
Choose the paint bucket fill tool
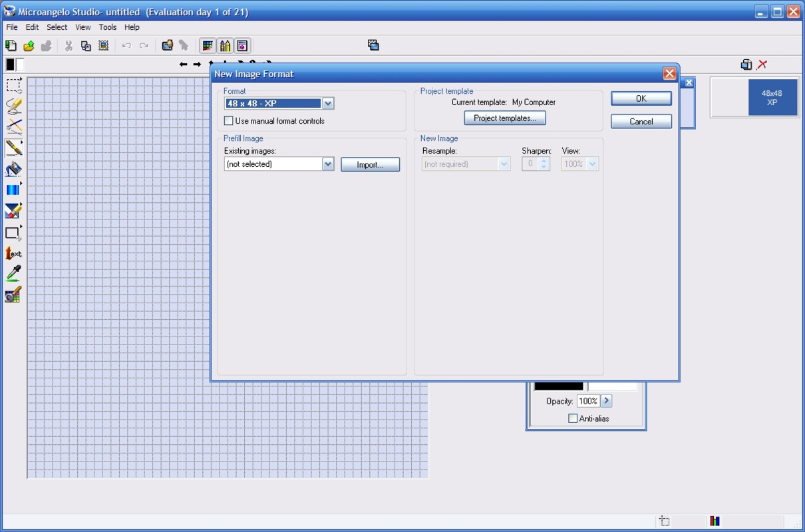[x=12, y=169]
